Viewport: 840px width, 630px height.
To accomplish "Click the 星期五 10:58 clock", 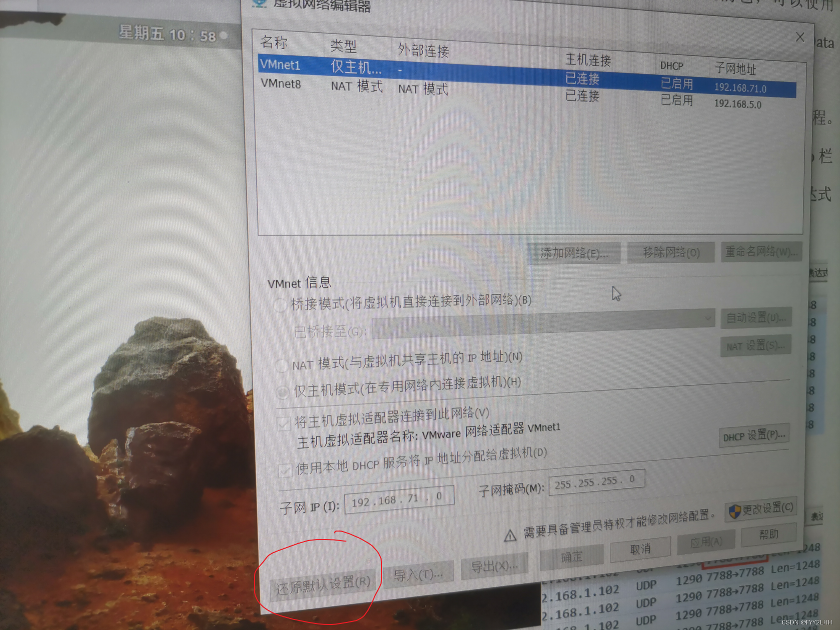I will pyautogui.click(x=167, y=35).
